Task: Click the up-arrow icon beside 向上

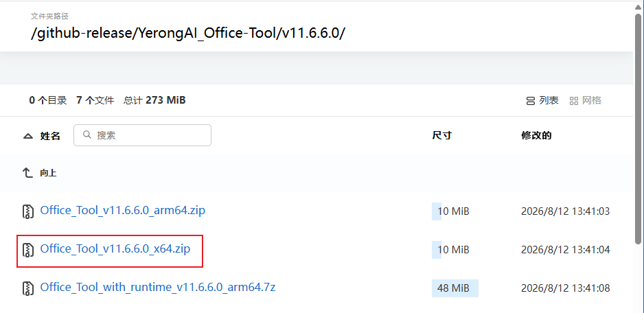Action: 27,173
